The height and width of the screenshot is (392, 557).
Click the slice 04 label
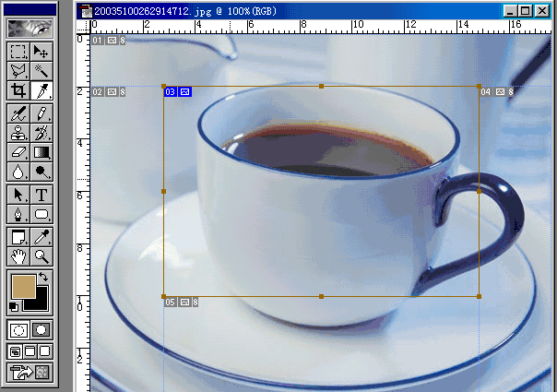tap(486, 91)
